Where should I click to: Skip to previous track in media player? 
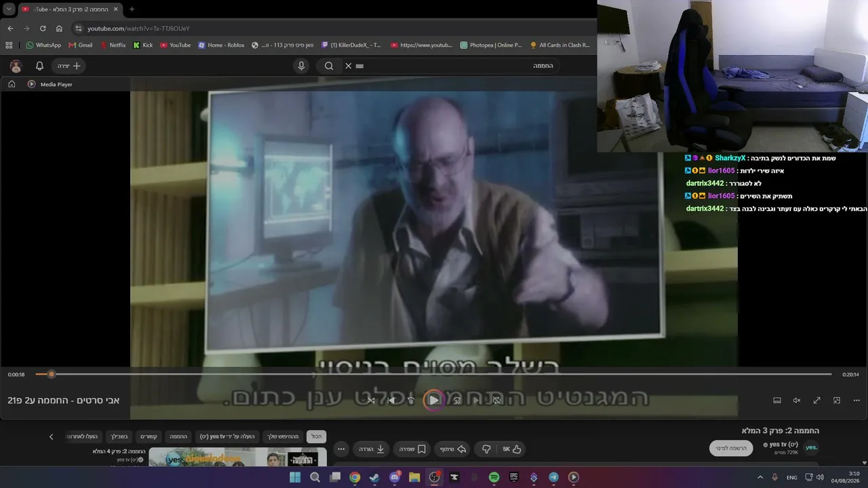click(x=391, y=401)
